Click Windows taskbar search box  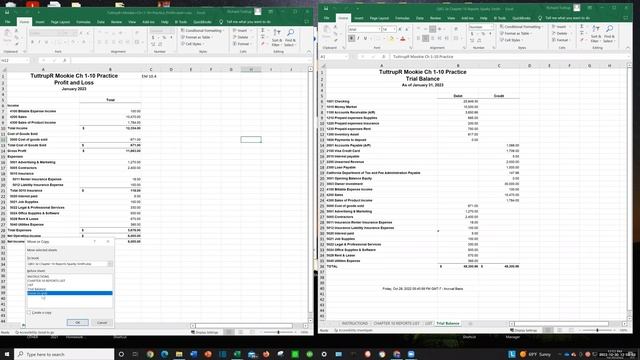pos(64,354)
